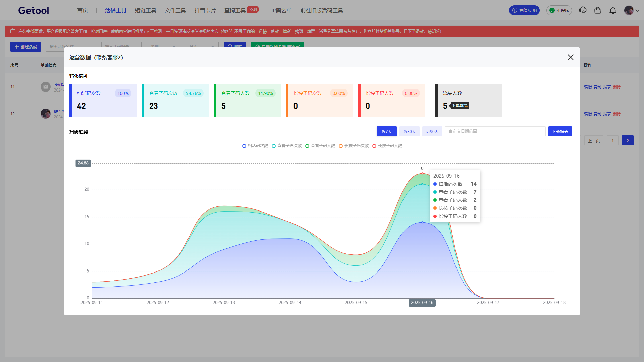
Task: Select the 近30天 range tab
Action: point(409,131)
